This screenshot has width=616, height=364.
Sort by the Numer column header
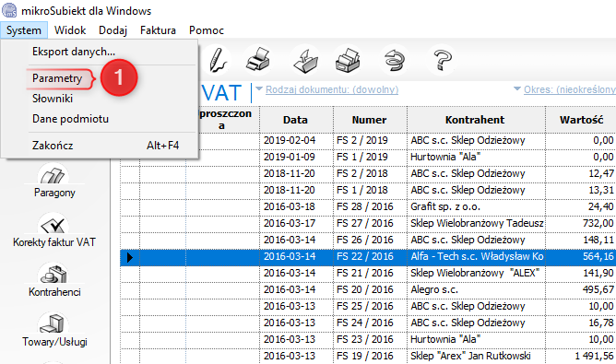tap(370, 120)
